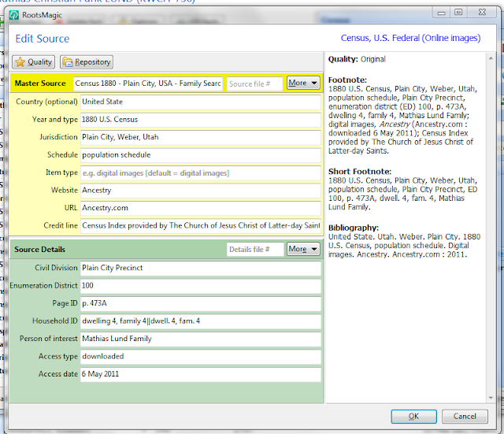Click the RootsMagic app icon in title bar

point(14,15)
